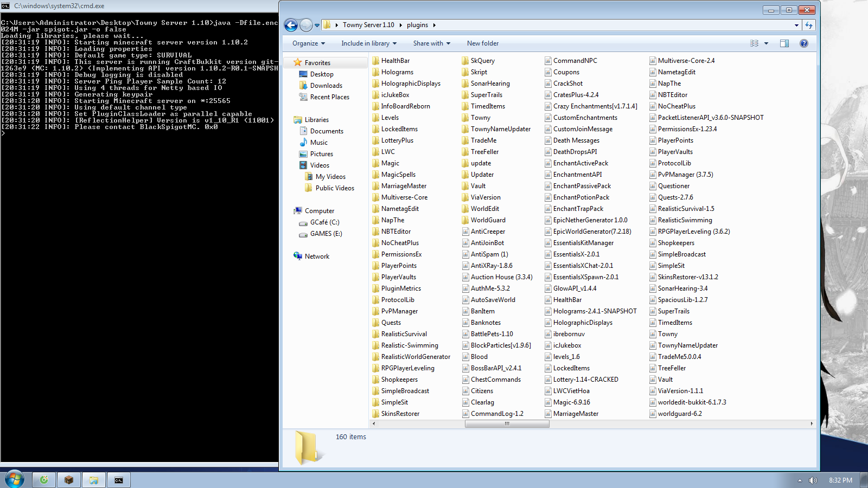Open the Music library

pyautogui.click(x=318, y=143)
